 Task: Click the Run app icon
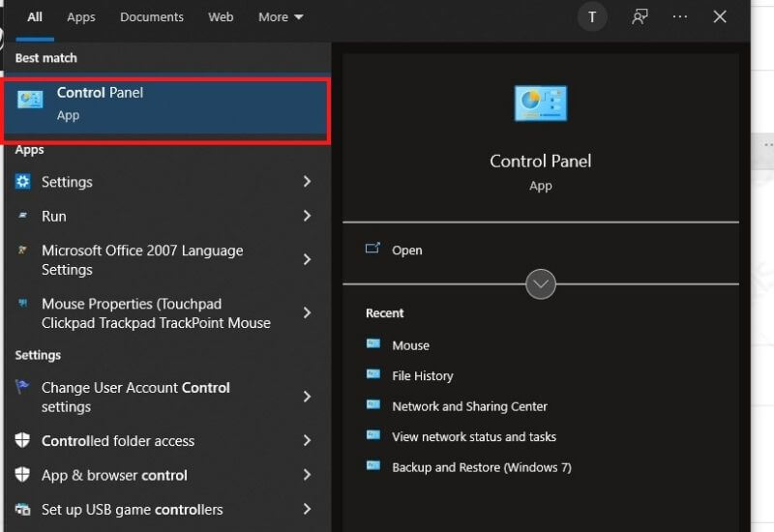(23, 216)
